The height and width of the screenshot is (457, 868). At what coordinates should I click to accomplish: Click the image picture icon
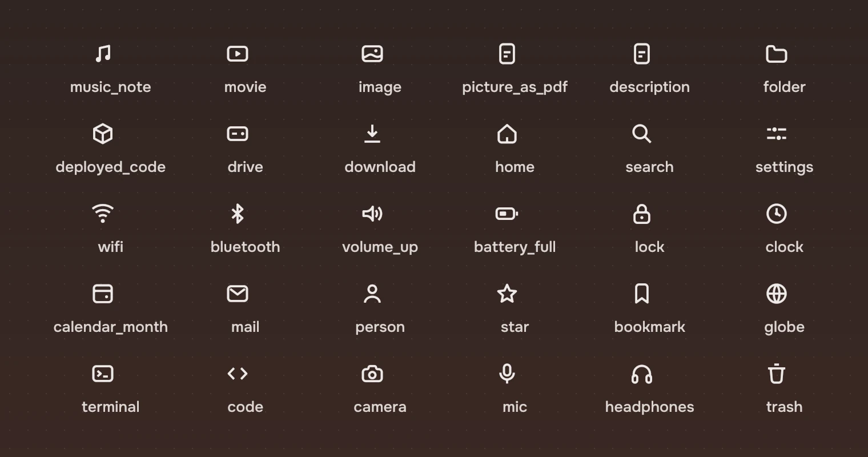[372, 54]
